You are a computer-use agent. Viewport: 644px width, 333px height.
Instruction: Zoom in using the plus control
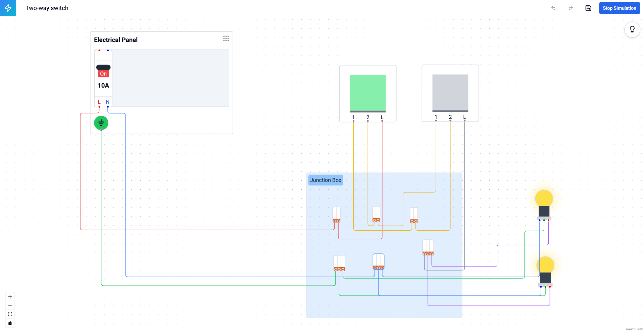point(10,297)
